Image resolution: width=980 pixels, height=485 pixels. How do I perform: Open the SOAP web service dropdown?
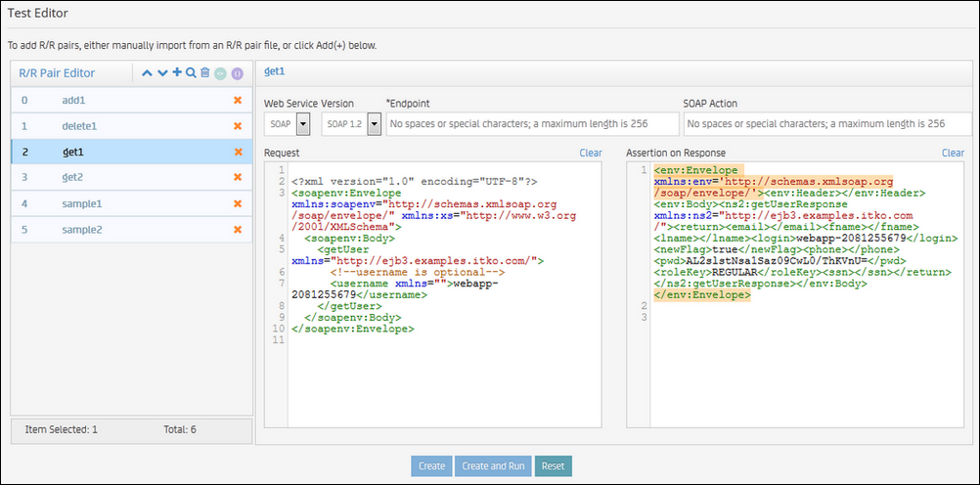point(303,124)
